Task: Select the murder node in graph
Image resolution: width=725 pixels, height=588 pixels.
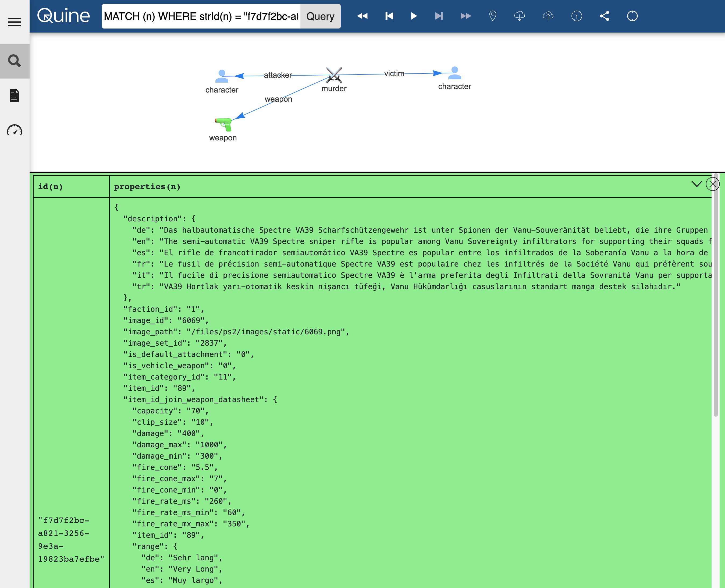Action: click(334, 75)
